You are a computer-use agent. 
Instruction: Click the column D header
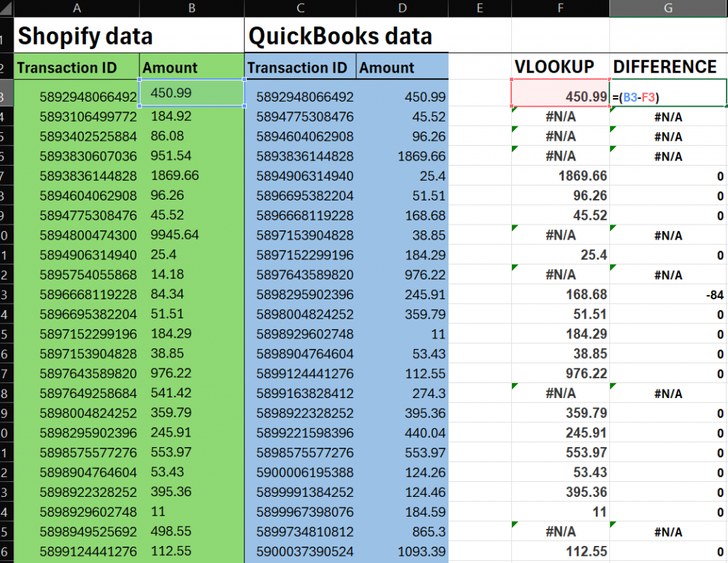(x=402, y=8)
